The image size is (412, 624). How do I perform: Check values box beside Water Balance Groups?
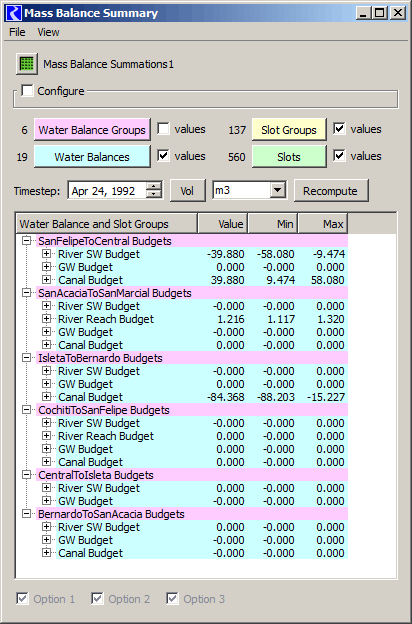[x=163, y=129]
